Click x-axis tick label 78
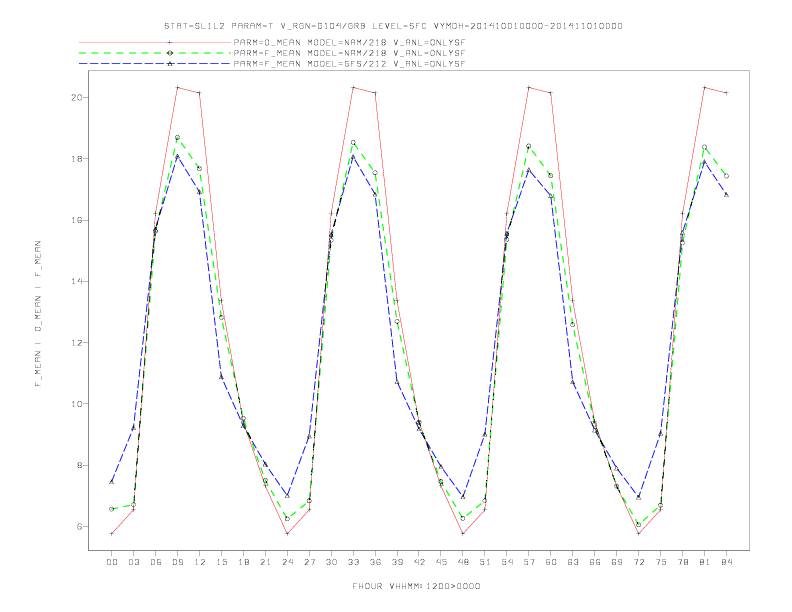This screenshot has width=792, height=612. 683,562
